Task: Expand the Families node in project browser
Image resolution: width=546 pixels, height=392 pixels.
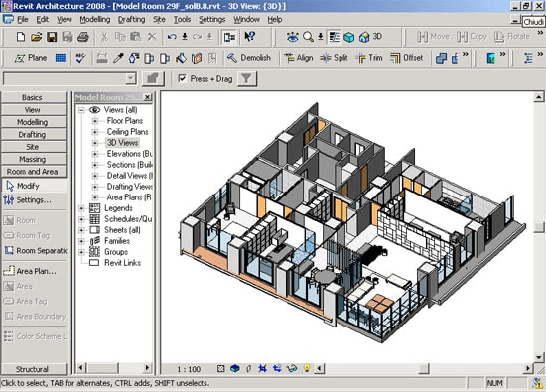Action: coord(81,241)
